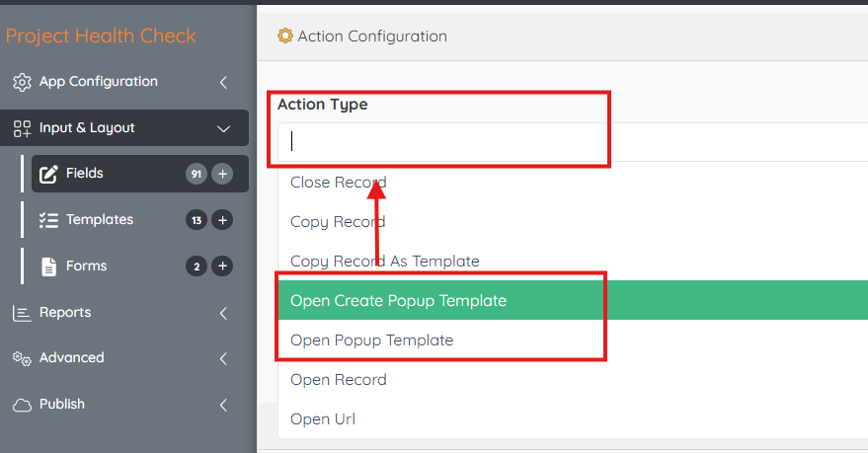
Task: Click the Fields edit pencil icon
Action: [x=48, y=175]
